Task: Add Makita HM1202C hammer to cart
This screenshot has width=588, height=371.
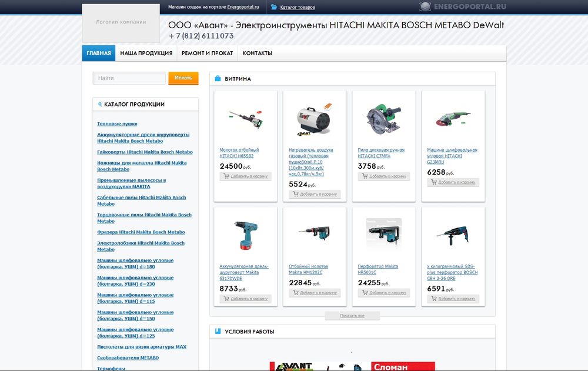Action: [315, 293]
